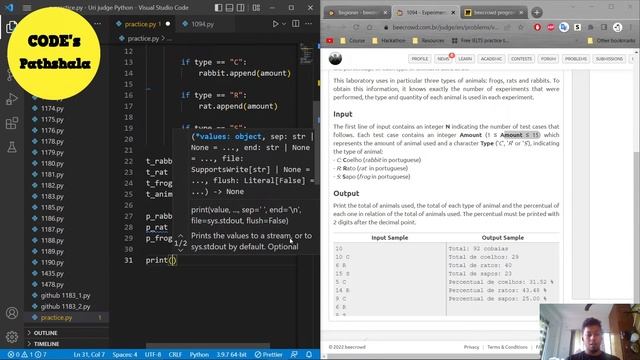Open file 1174.py in Explorer
The image size is (640, 360).
52,109
